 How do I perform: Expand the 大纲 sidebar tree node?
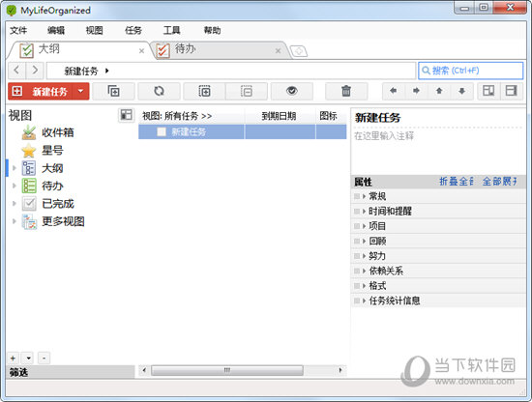point(15,168)
